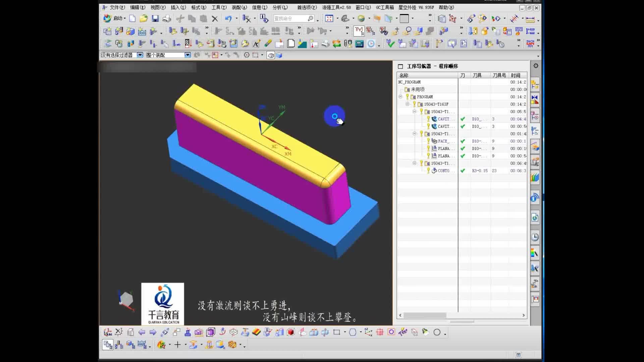Click the blue back arrow in the bottom toolbar

142,332
